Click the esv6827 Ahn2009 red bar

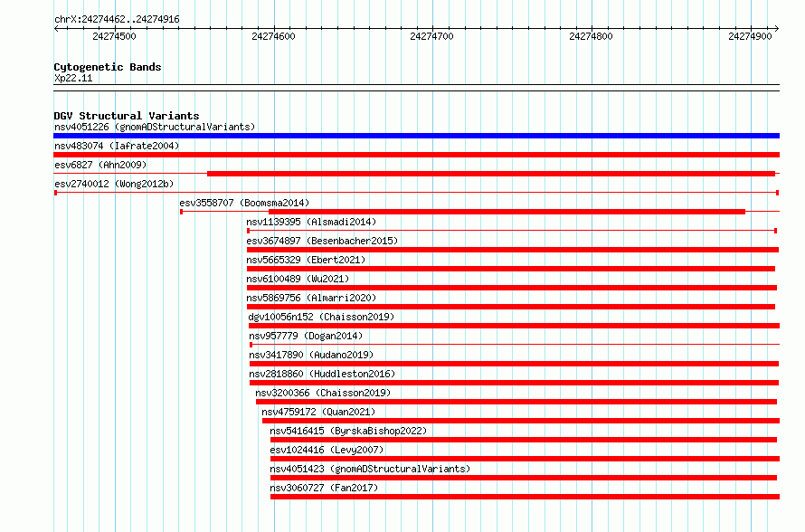click(x=491, y=174)
